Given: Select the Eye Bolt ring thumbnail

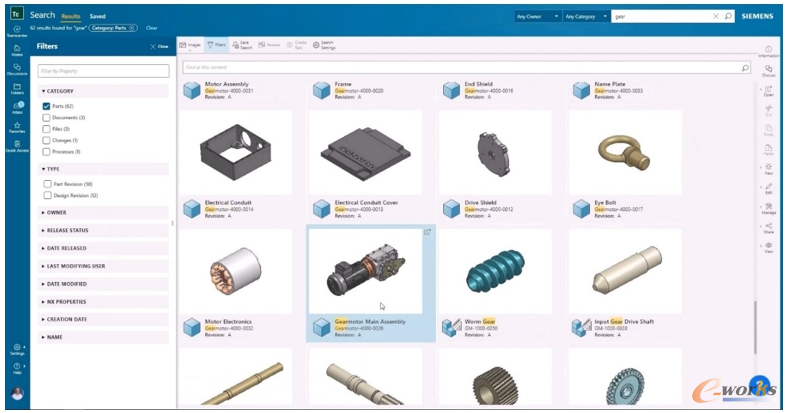Looking at the screenshot, I should [x=625, y=153].
